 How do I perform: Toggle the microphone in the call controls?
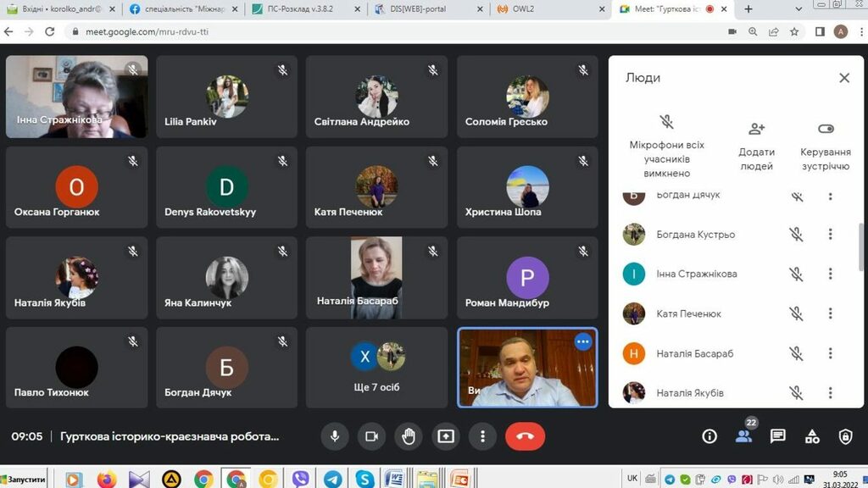[x=335, y=436]
